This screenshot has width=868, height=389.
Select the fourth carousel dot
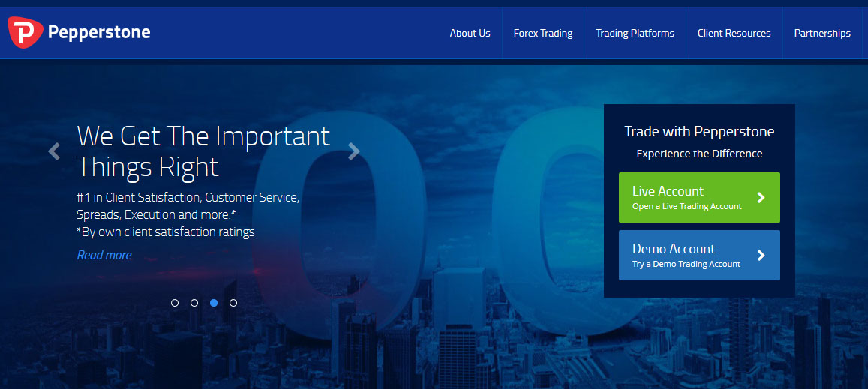pos(233,303)
